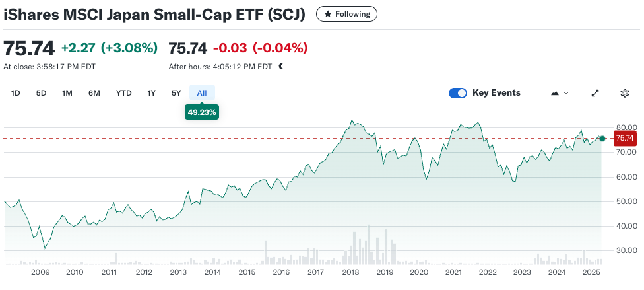
Task: Toggle the Key Events switch
Action: (458, 93)
